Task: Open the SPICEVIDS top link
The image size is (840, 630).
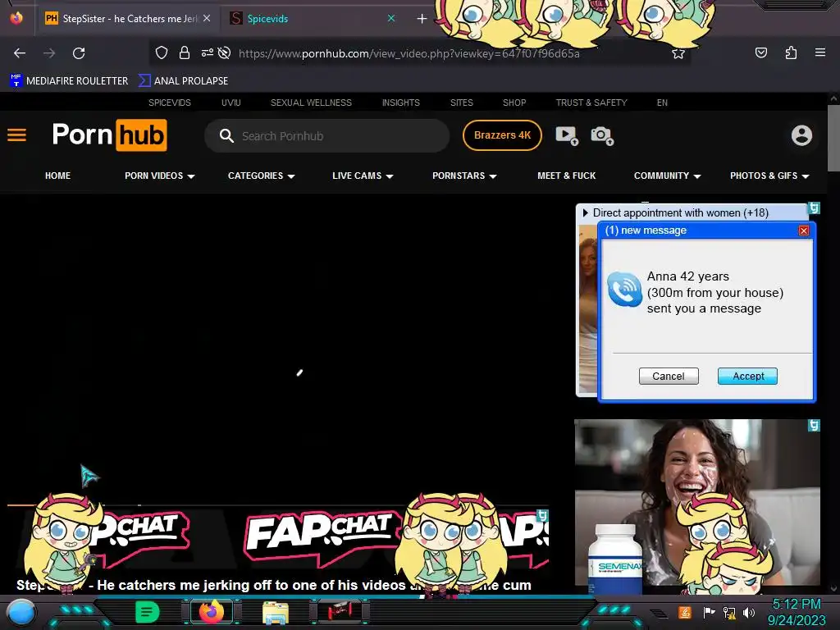Action: tap(170, 103)
